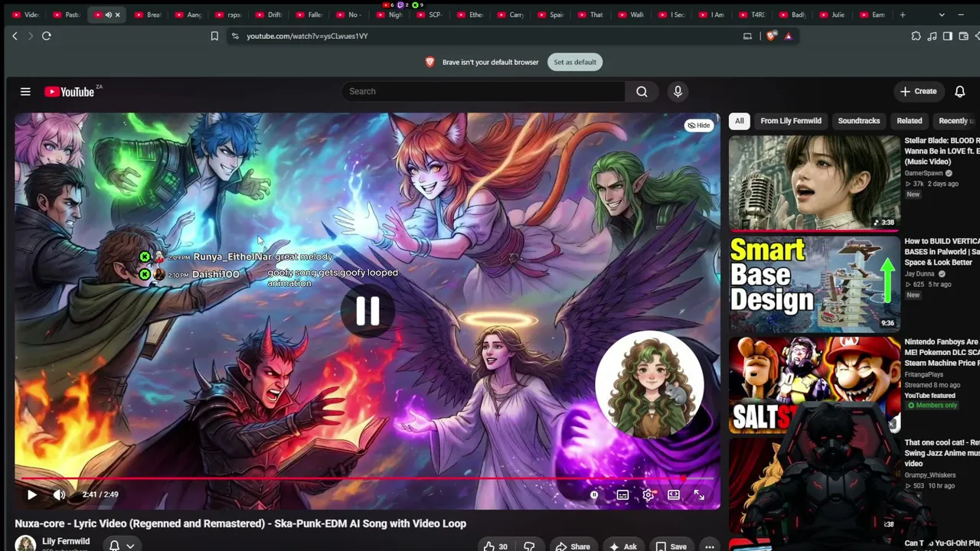Open the Create button
This screenshot has width=980, height=551.
point(919,92)
